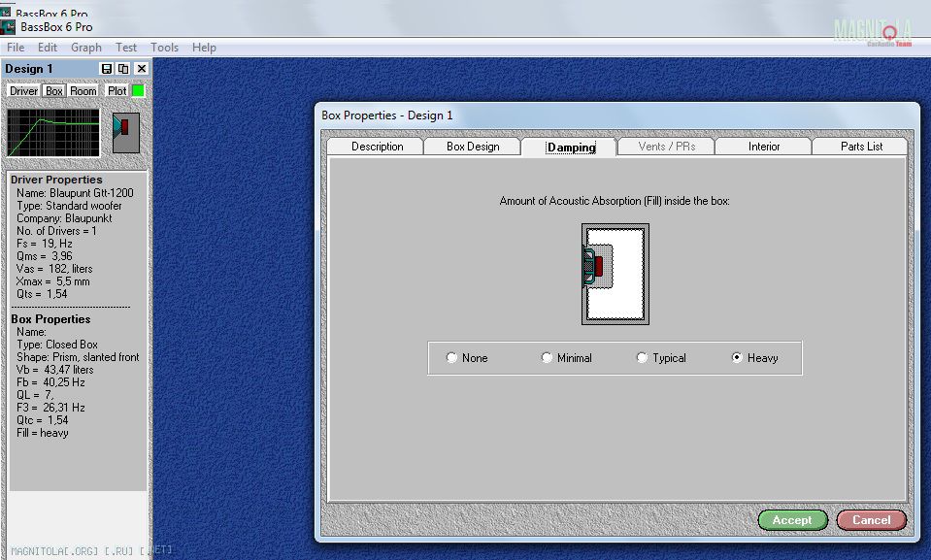The image size is (931, 560).
Task: Click "Type: Standard woofer" line
Action: coord(69,206)
